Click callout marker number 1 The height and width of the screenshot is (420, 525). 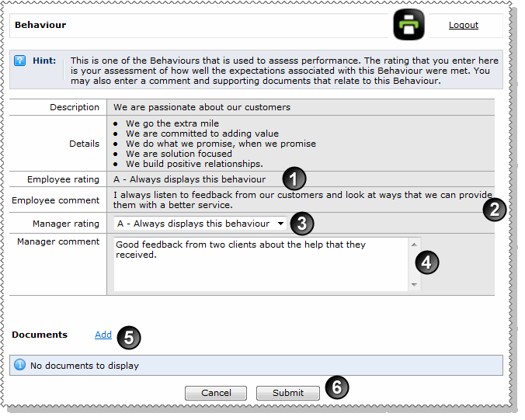pos(293,179)
